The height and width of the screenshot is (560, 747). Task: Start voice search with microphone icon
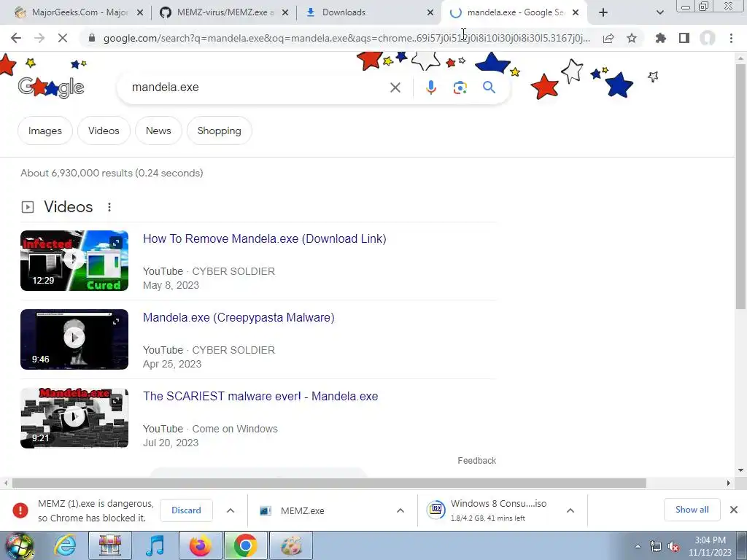click(x=430, y=87)
